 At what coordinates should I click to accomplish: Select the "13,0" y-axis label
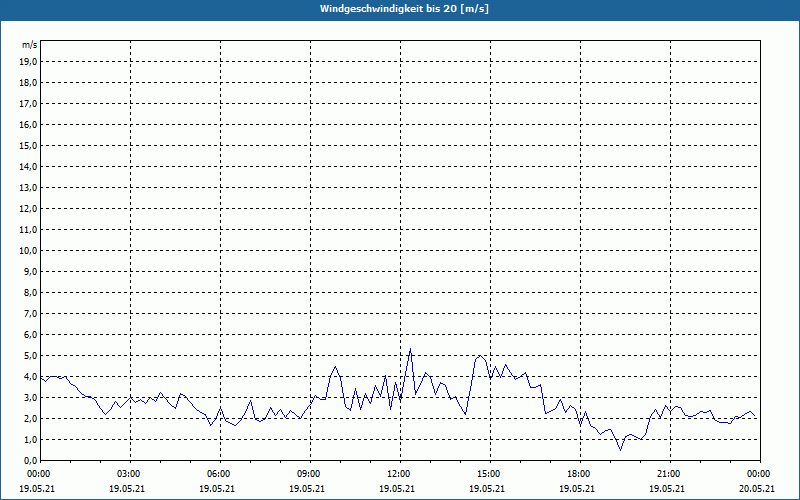pos(29,188)
